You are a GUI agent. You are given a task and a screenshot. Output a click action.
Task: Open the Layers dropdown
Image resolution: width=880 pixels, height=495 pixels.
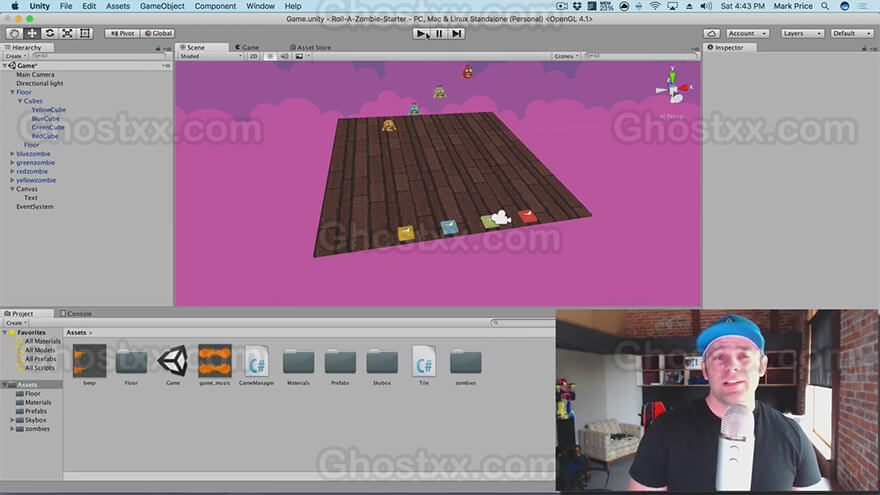pos(802,34)
